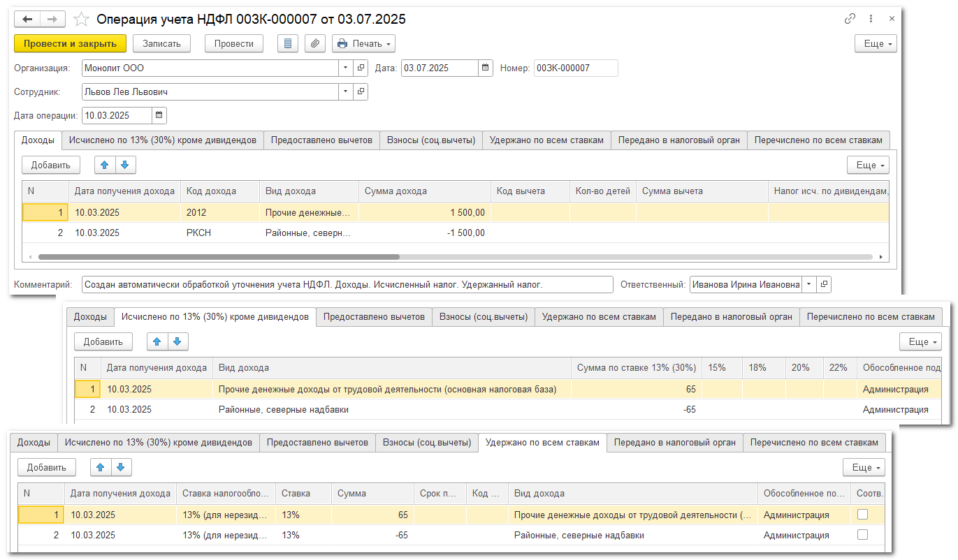Viewport: 958px width, 560px height.
Task: Move row up in Доходы table
Action: click(x=104, y=165)
